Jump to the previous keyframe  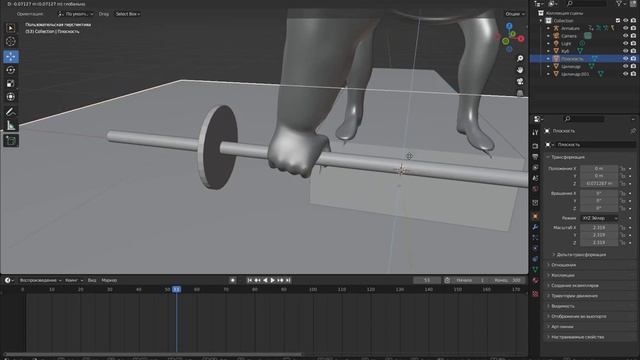[x=258, y=280]
